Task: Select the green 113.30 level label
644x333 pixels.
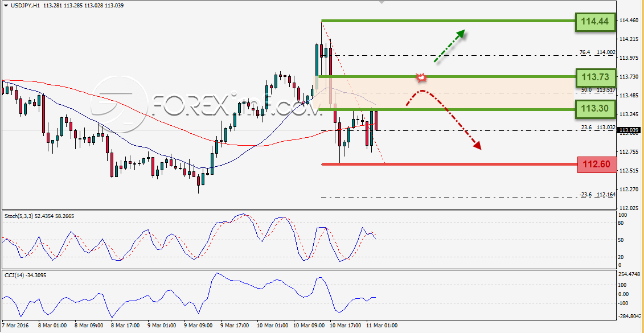Action: click(x=596, y=109)
